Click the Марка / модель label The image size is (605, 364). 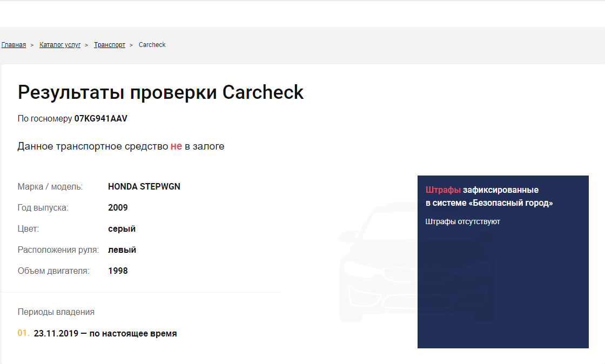pyautogui.click(x=50, y=187)
